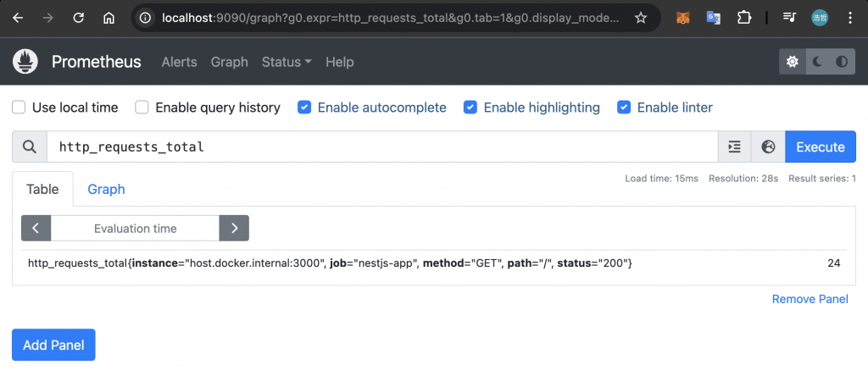The height and width of the screenshot is (376, 868).
Task: Open the browser extensions puzzle icon
Action: pyautogui.click(x=744, y=18)
